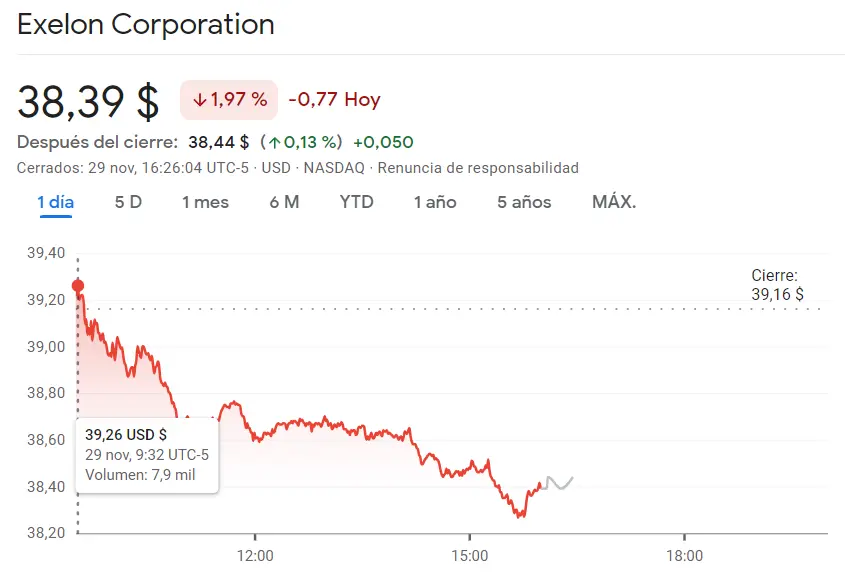Click the "Cierre: 39,16 $" previous close label
Image resolution: width=845 pixels, height=581 pixels.
pyautogui.click(x=777, y=285)
